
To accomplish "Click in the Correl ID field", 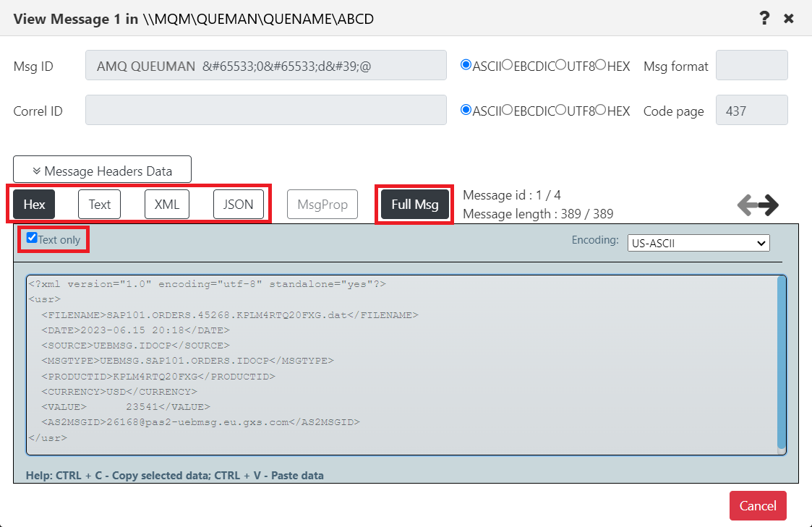I will tap(265, 110).
